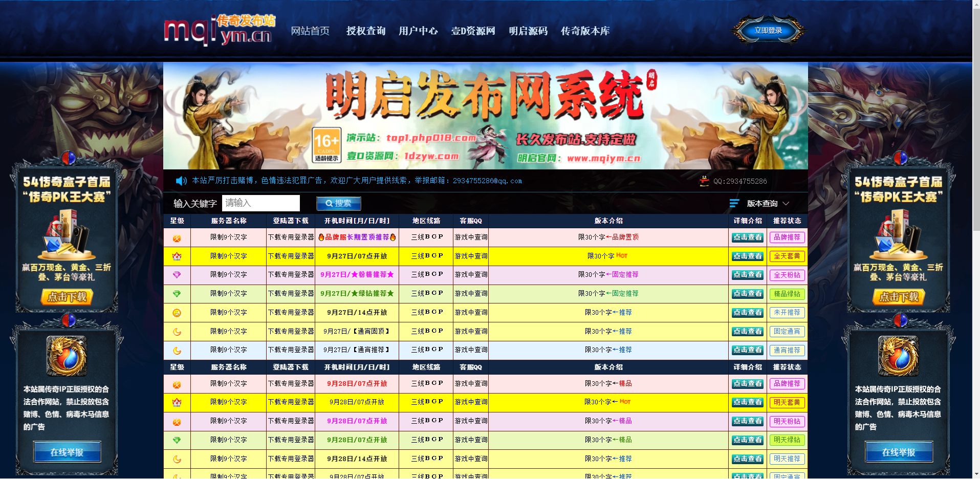980x479 pixels.
Task: Open the 用户中心 nav item
Action: click(418, 31)
